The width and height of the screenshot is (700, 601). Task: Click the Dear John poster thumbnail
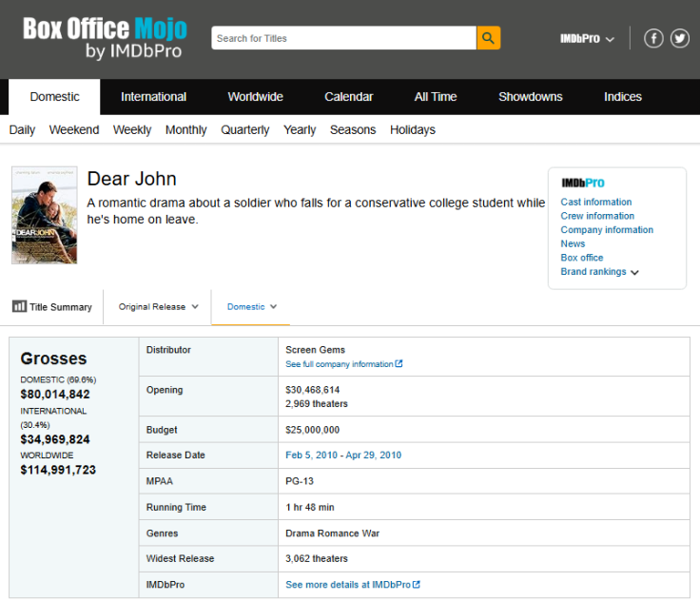pos(44,216)
